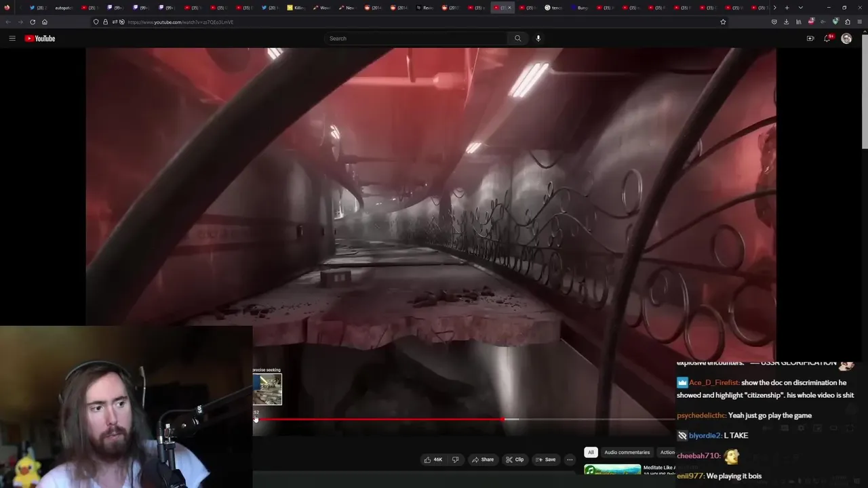
Task: Click the browser address bar URL
Action: point(180,22)
